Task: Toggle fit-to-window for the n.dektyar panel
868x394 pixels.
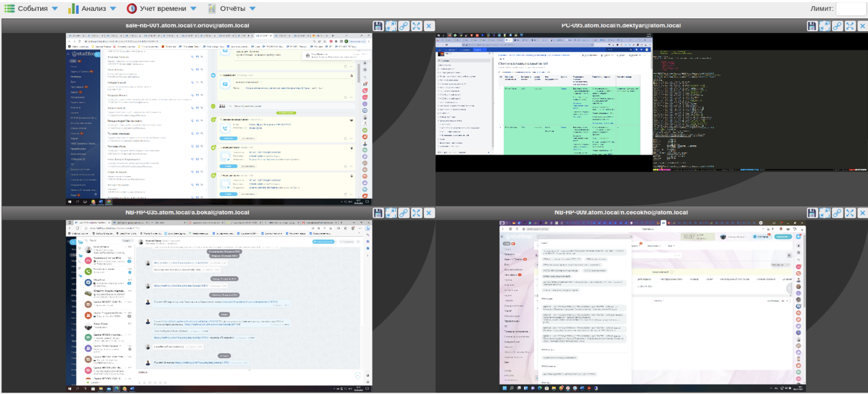Action: point(825,26)
